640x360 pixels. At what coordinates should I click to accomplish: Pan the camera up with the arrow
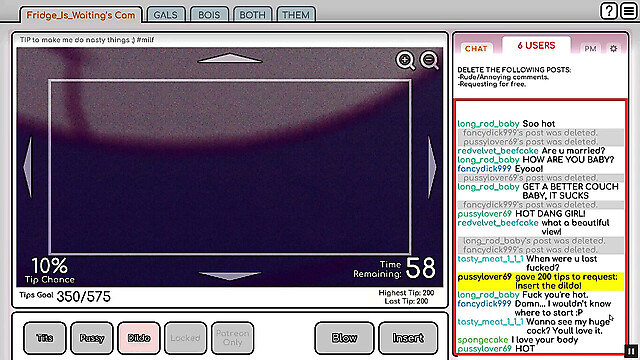[x=230, y=58]
